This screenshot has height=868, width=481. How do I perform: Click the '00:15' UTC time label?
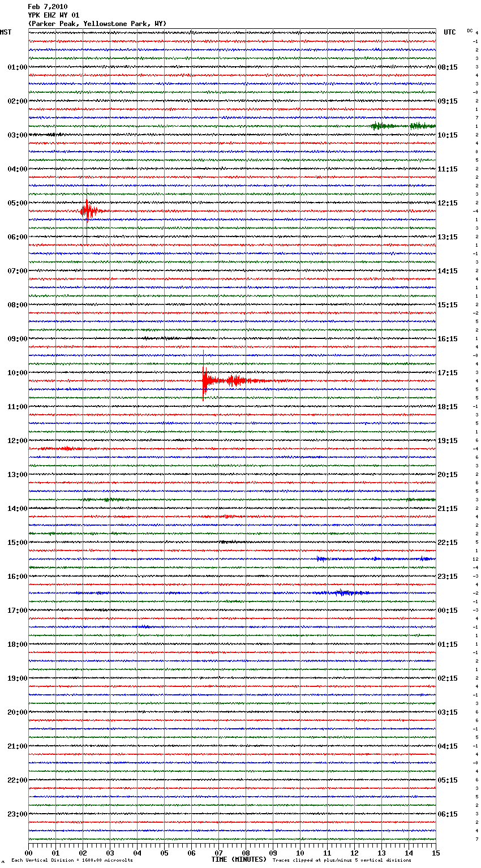(x=448, y=611)
